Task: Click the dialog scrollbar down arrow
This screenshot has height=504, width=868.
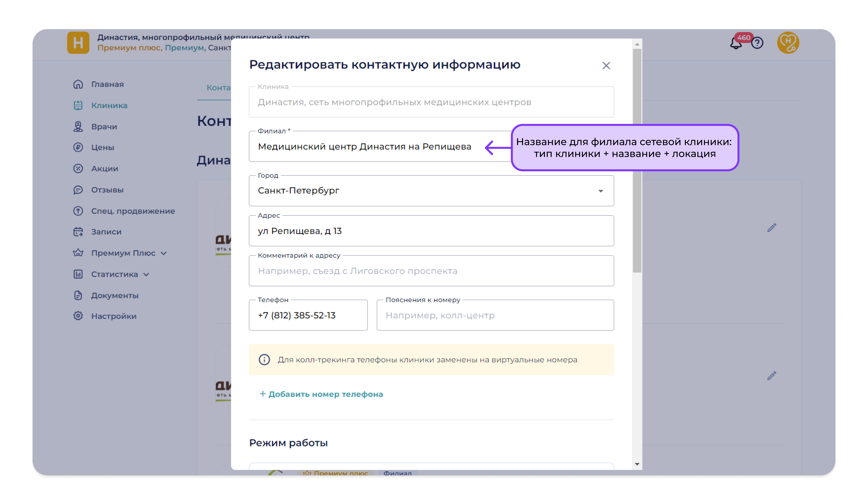Action: click(x=637, y=464)
